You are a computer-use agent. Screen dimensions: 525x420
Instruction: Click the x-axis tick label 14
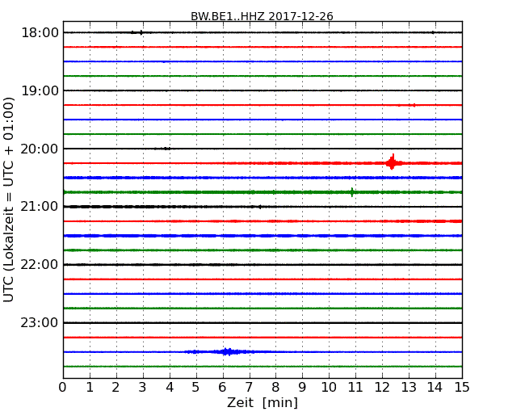[x=435, y=388]
